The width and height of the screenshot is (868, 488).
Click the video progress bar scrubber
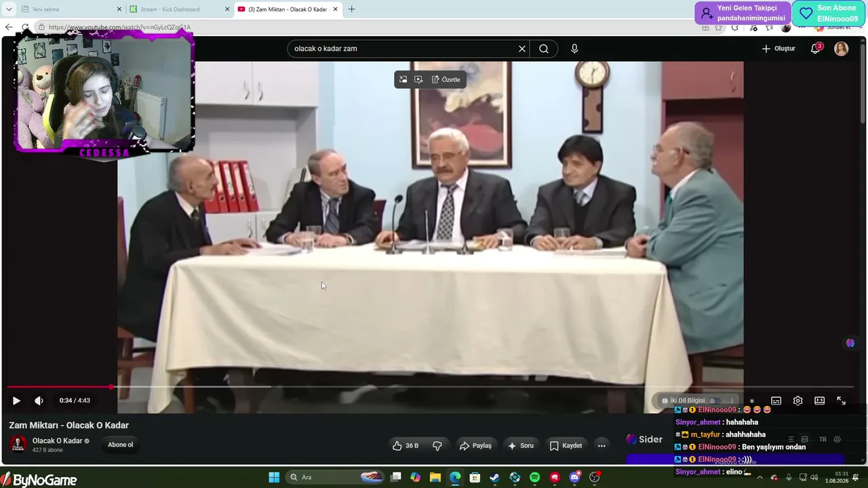[111, 387]
